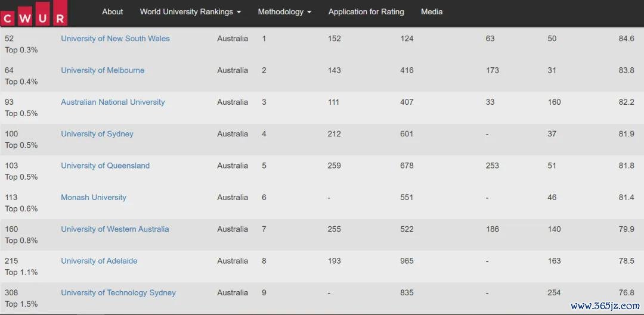Click value 522 in Western Australia row
This screenshot has width=644, height=315.
pos(407,229)
